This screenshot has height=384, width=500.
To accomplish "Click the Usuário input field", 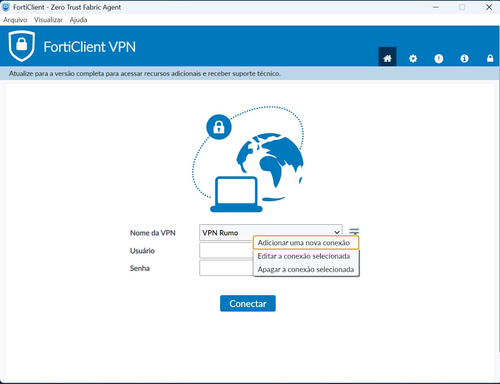I will [x=226, y=250].
